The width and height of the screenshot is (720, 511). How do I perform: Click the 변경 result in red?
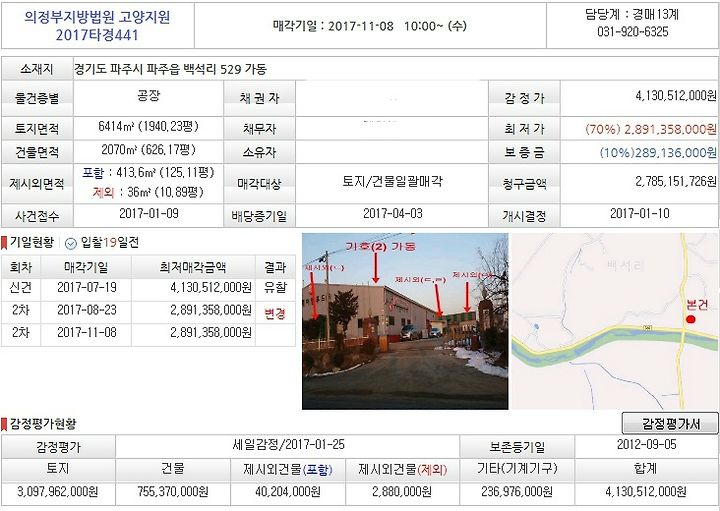(x=275, y=314)
